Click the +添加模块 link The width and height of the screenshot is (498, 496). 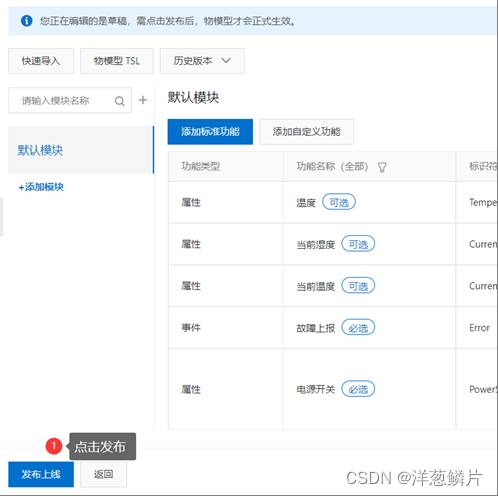click(x=41, y=187)
